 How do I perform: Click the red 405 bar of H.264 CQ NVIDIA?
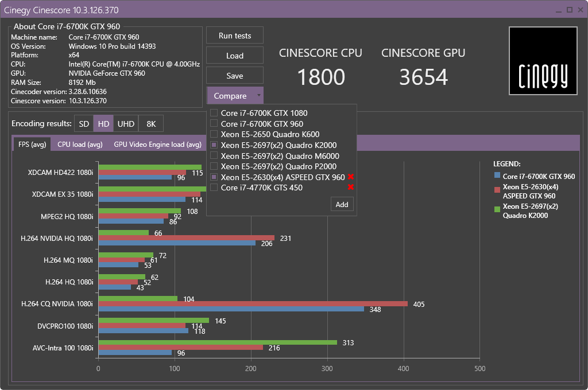click(253, 304)
